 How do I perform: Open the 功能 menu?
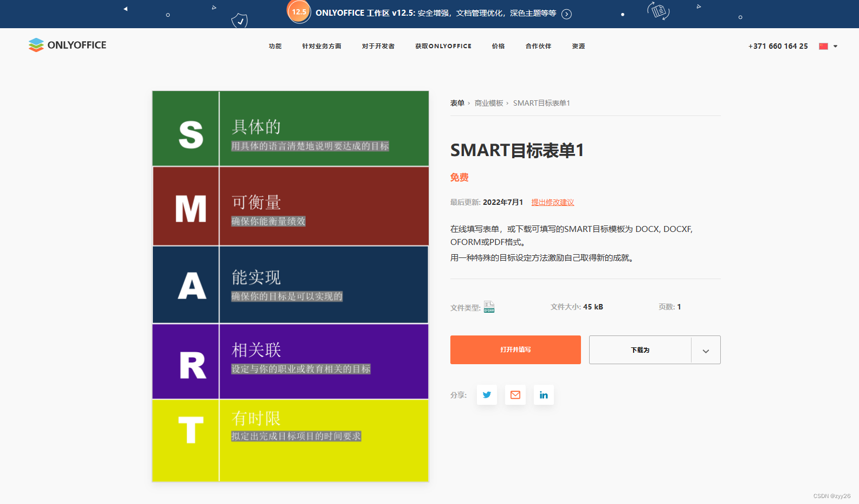pos(275,46)
